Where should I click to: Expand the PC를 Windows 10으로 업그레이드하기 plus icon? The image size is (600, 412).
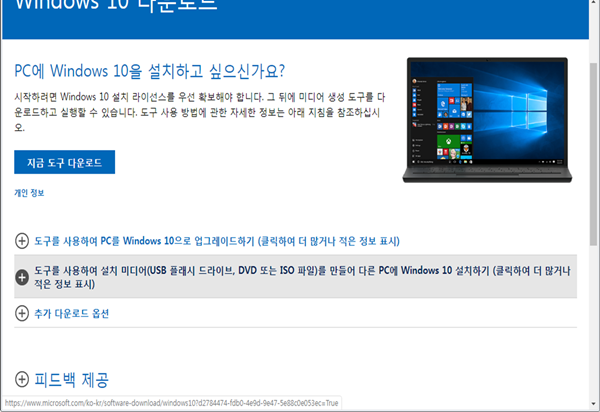click(22, 241)
